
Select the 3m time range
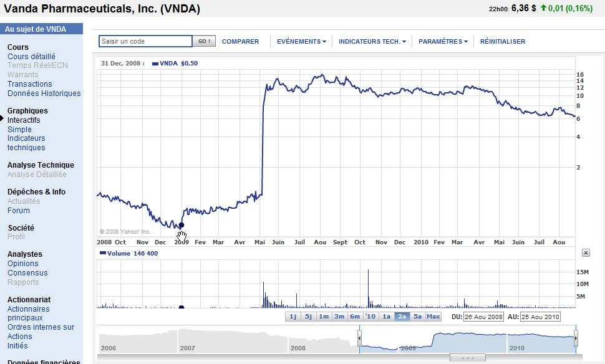coord(339,317)
